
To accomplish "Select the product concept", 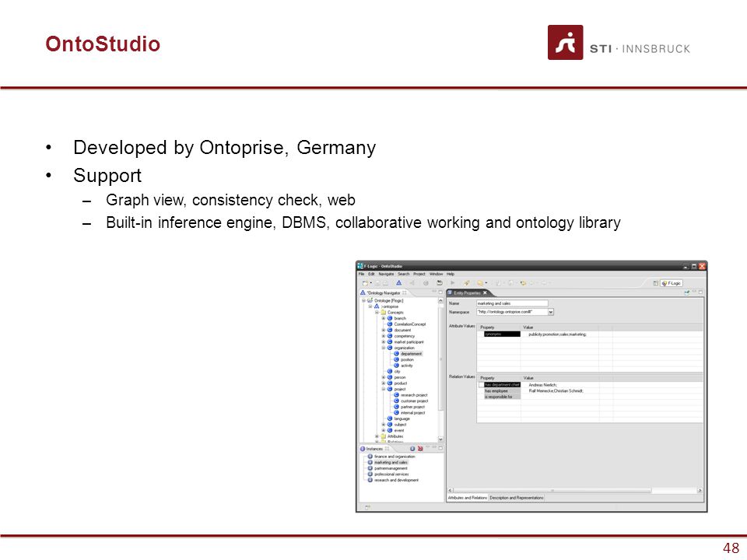I will click(398, 383).
